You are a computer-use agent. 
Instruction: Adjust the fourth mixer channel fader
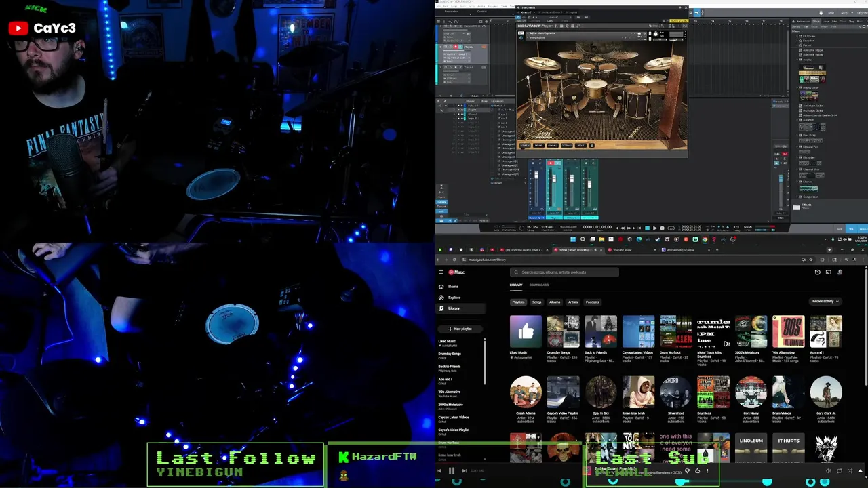[x=589, y=184]
